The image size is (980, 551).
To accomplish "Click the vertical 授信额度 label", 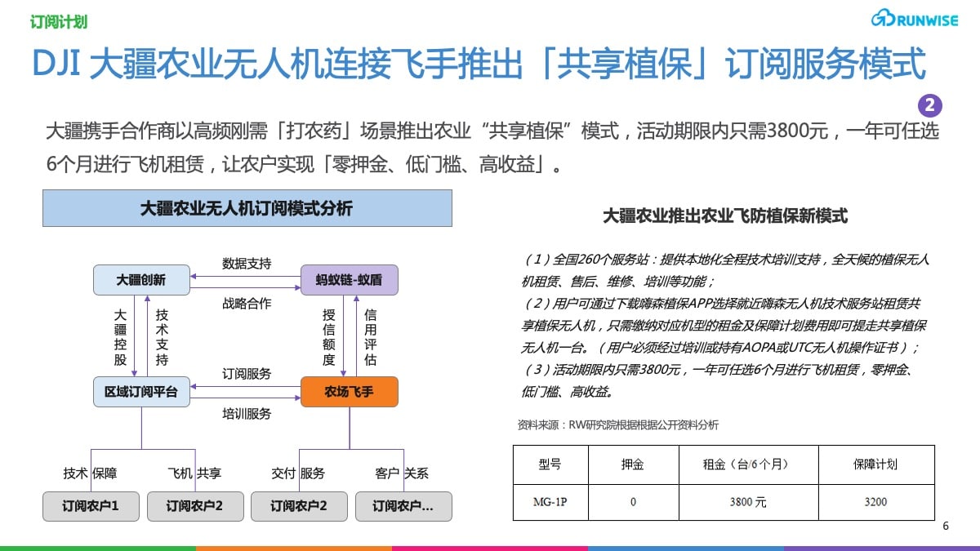I will click(x=328, y=336).
